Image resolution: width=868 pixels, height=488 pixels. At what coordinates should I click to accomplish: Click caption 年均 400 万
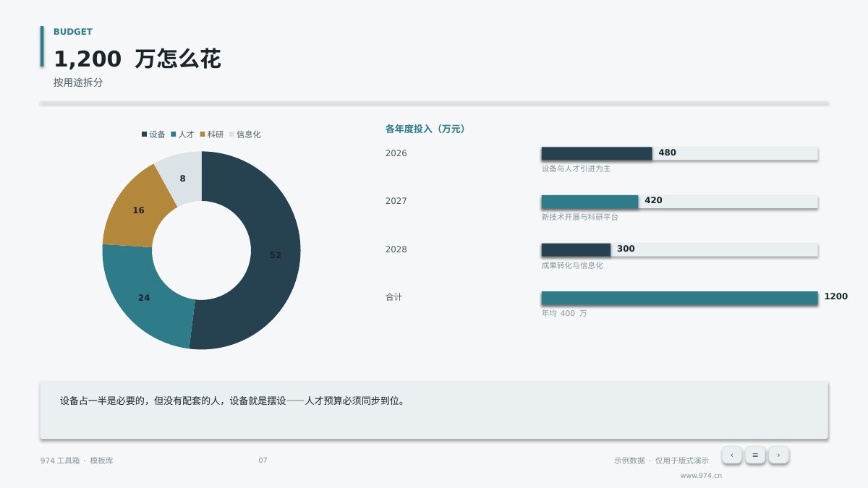tap(564, 313)
